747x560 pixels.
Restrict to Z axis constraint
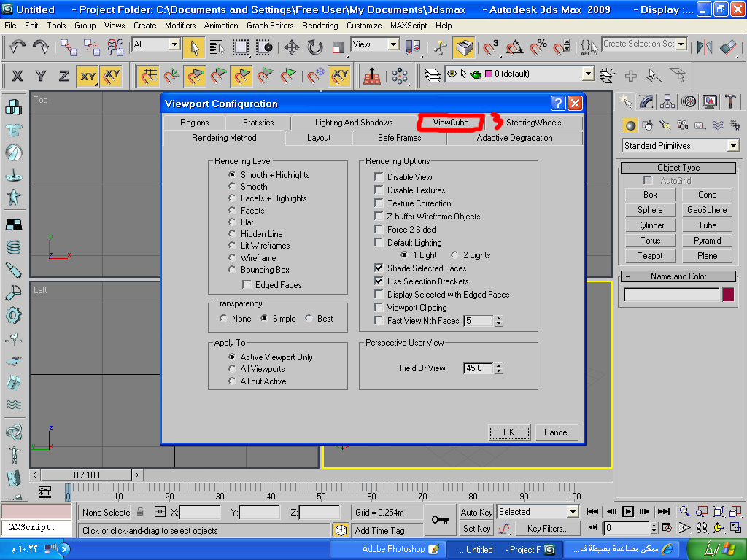pyautogui.click(x=64, y=76)
